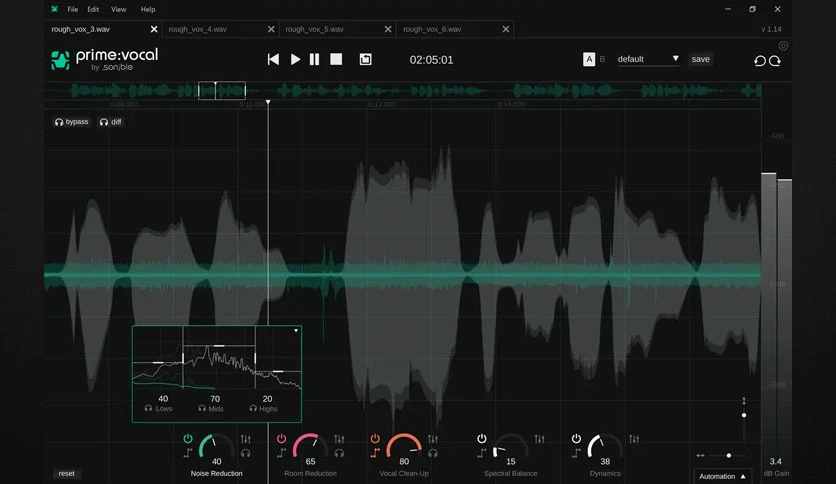Adjust the Spectral Balance knob

[x=510, y=447]
